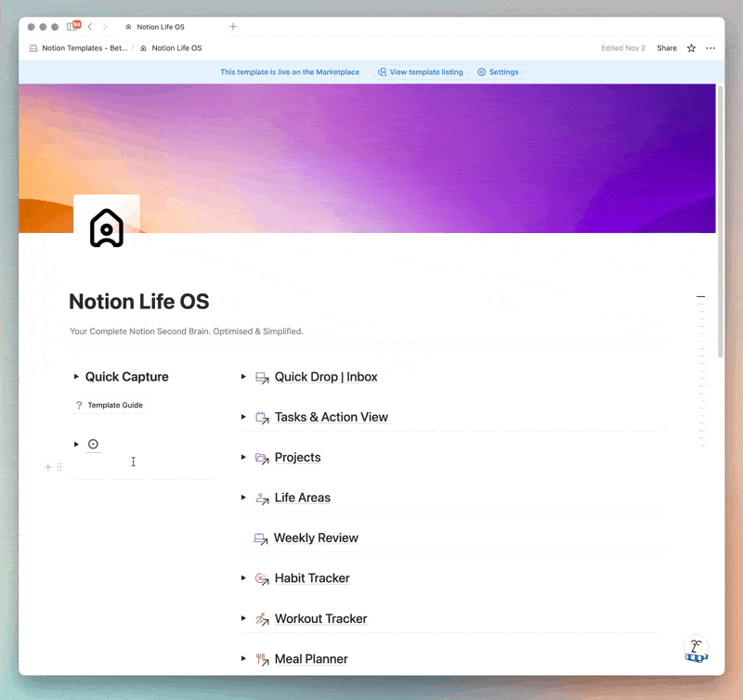The image size is (743, 700).
Task: Go forward with the right arrow
Action: (x=105, y=27)
